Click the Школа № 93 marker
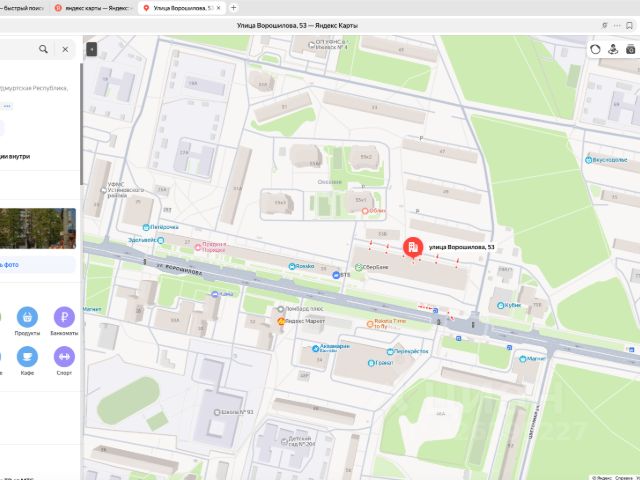The image size is (640, 480). click(217, 412)
